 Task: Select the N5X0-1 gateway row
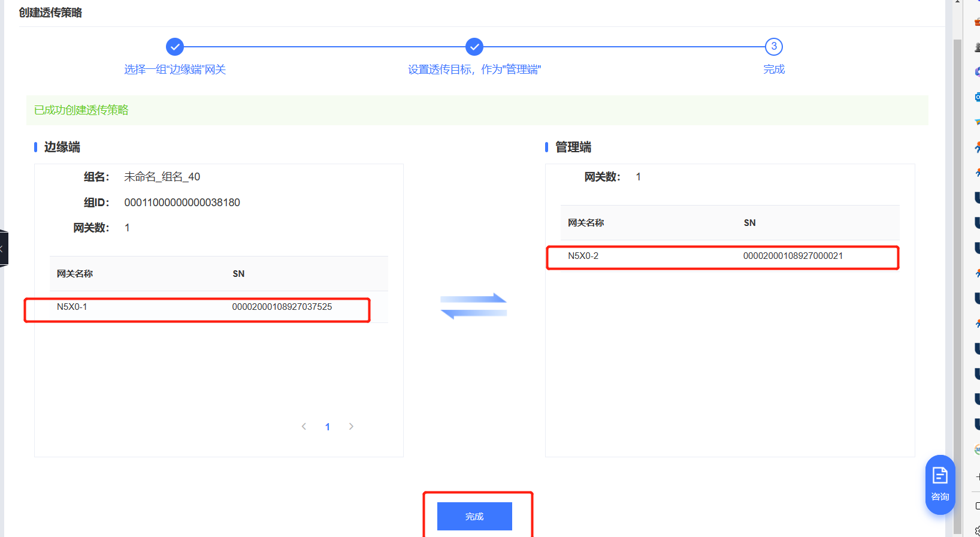coord(196,307)
